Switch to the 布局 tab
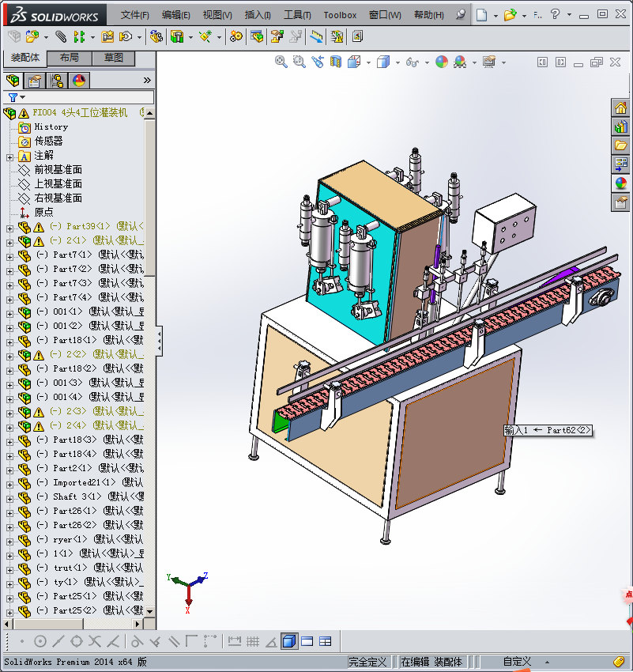 point(70,58)
